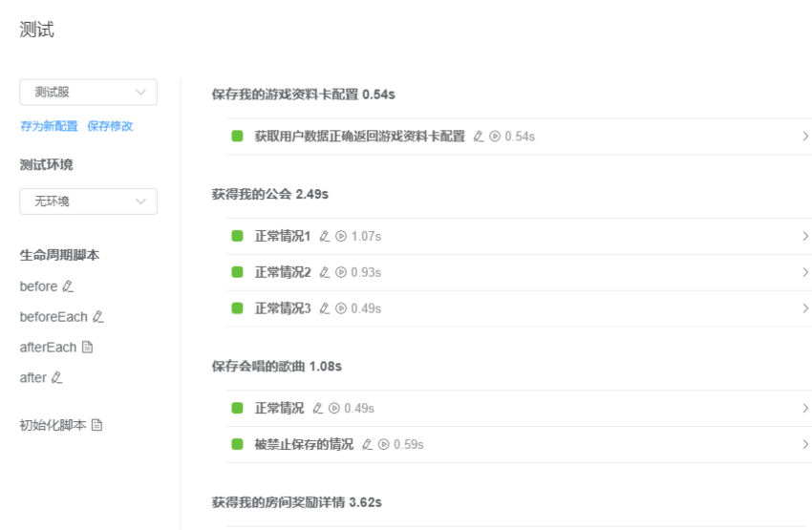Run the 正常情况2 test case
This screenshot has height=530, width=812.
[341, 272]
